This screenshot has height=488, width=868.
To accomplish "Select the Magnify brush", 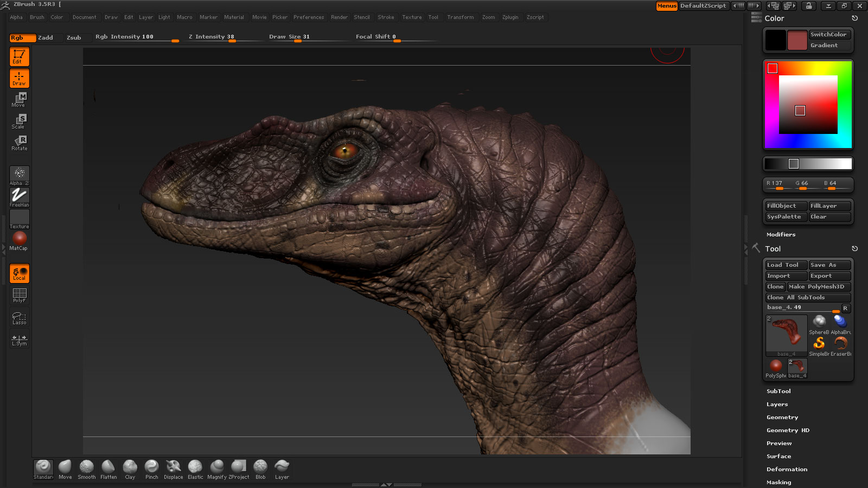I will pyautogui.click(x=217, y=467).
